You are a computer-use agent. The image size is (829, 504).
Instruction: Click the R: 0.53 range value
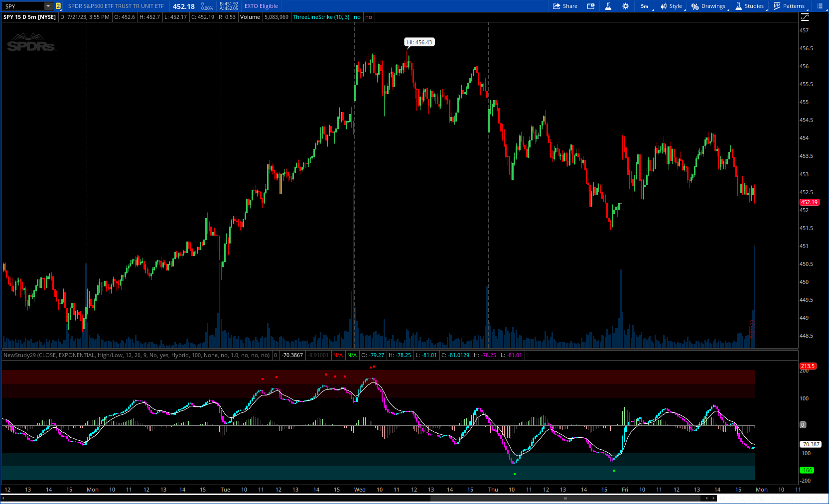click(227, 17)
